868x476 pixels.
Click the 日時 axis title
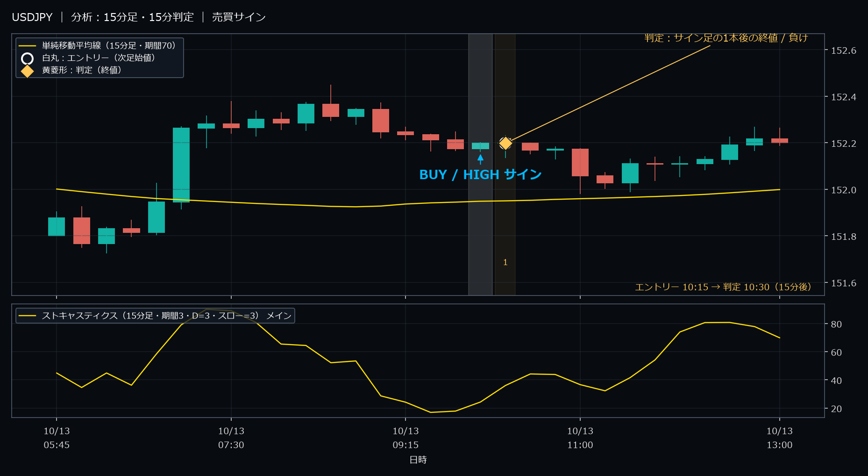pyautogui.click(x=418, y=460)
